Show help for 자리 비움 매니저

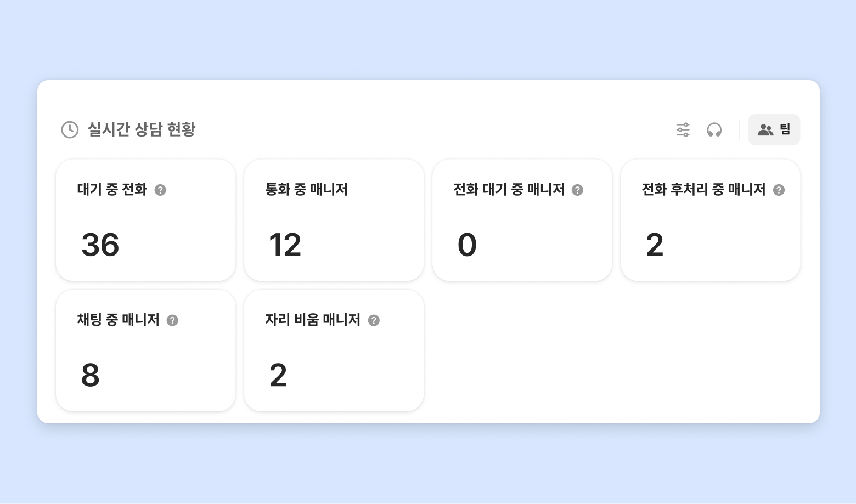coord(374,321)
